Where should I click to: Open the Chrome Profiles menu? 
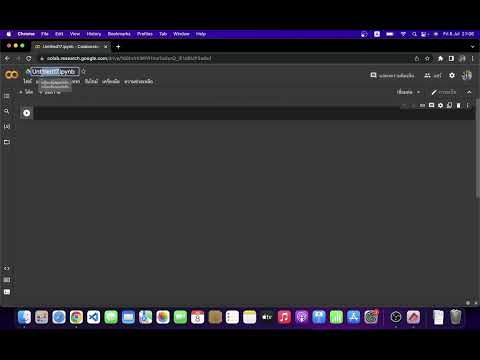(x=145, y=34)
